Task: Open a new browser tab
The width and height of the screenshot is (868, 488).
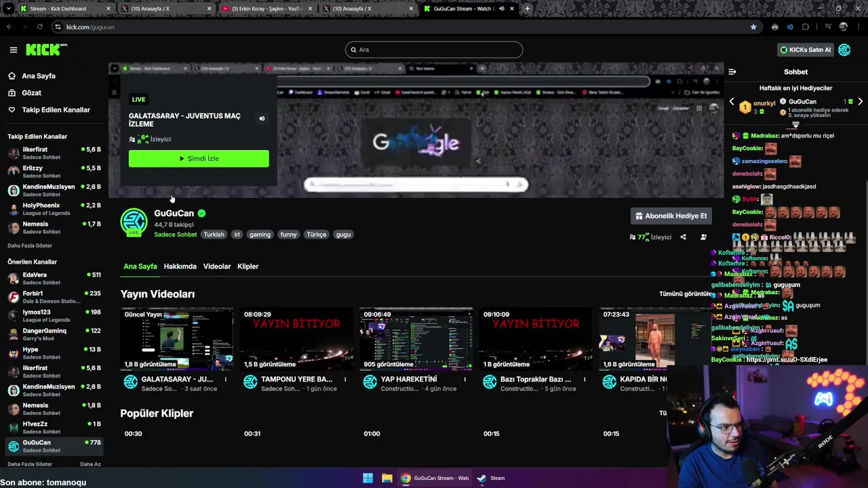Action: [527, 9]
